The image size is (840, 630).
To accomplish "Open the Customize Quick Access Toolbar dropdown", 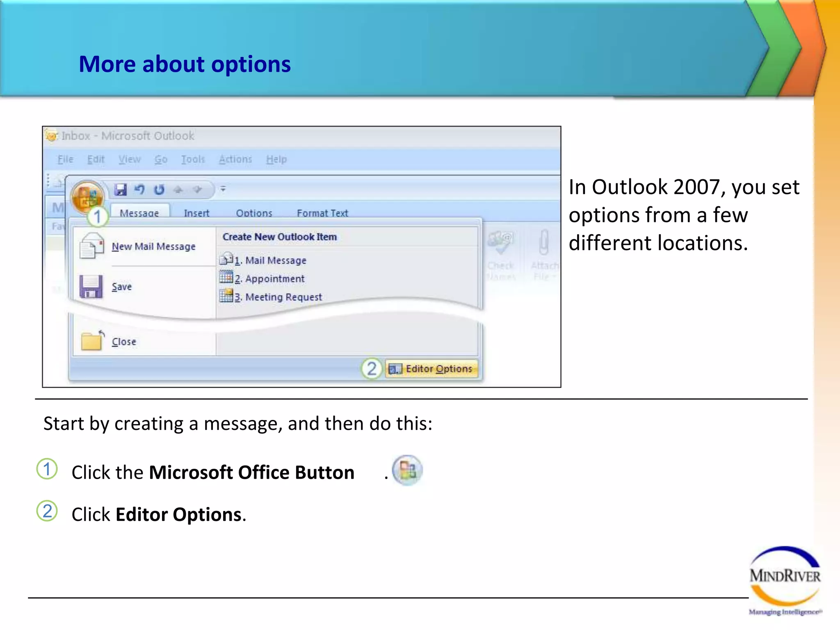I will tap(223, 189).
